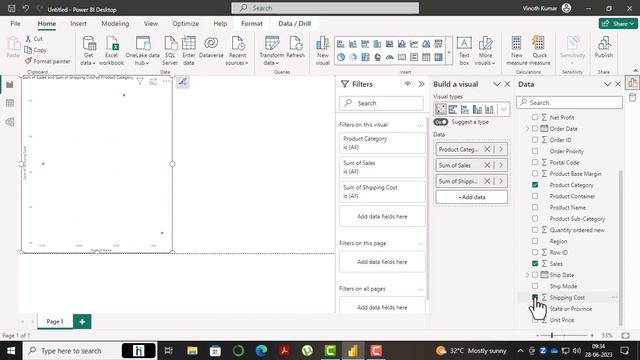This screenshot has width=640, height=360.
Task: Import an Excel workbook
Action: [x=111, y=51]
